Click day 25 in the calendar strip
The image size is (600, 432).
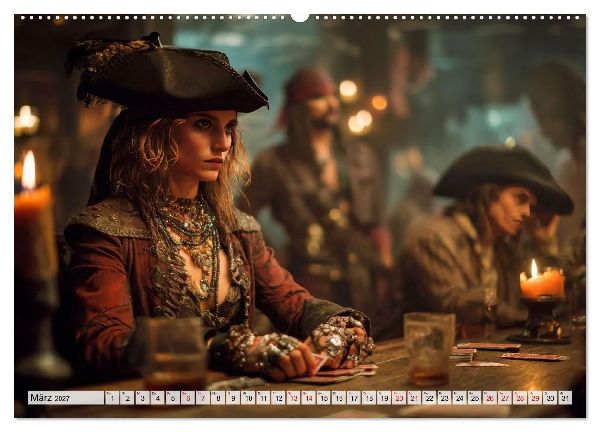(475, 398)
